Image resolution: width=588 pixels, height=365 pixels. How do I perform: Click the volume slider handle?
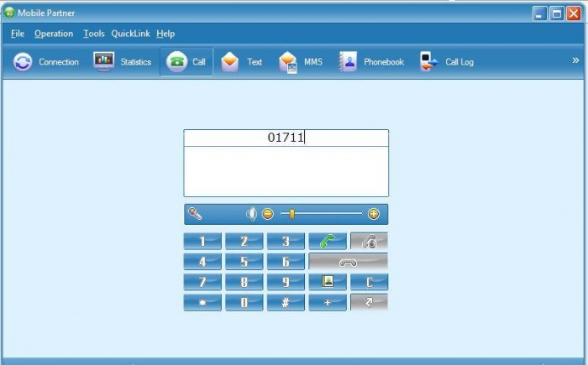pos(291,214)
